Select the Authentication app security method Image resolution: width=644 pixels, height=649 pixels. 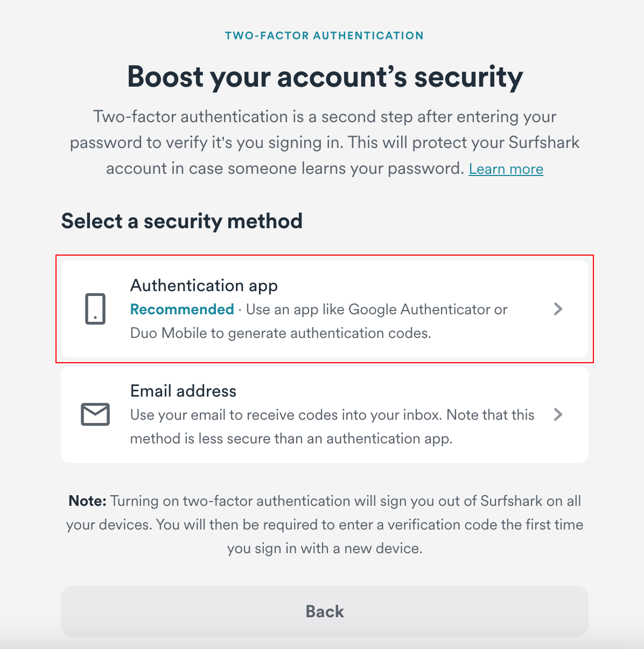pyautogui.click(x=324, y=308)
